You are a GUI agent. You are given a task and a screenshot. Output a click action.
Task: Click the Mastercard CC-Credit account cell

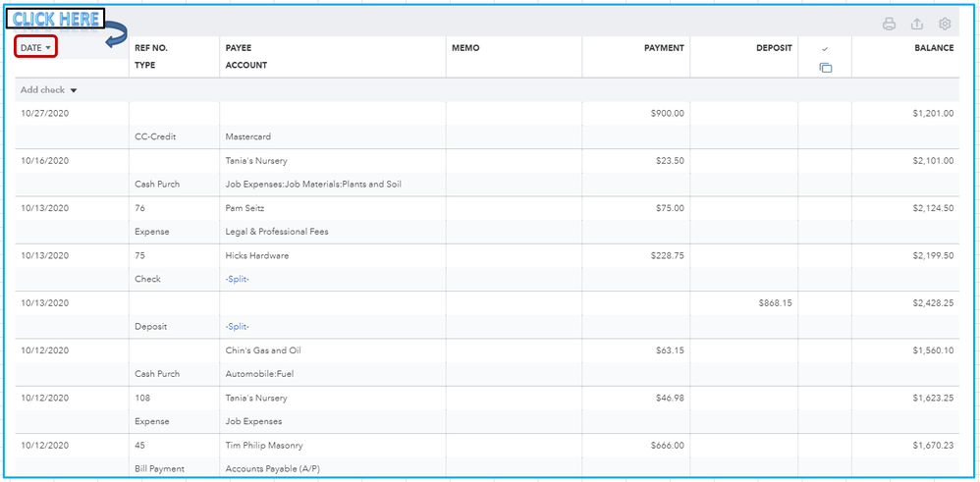point(247,137)
